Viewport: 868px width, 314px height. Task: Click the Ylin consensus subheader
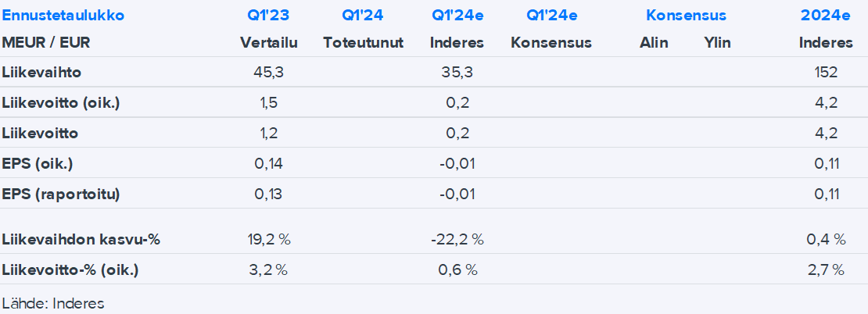coord(717,43)
